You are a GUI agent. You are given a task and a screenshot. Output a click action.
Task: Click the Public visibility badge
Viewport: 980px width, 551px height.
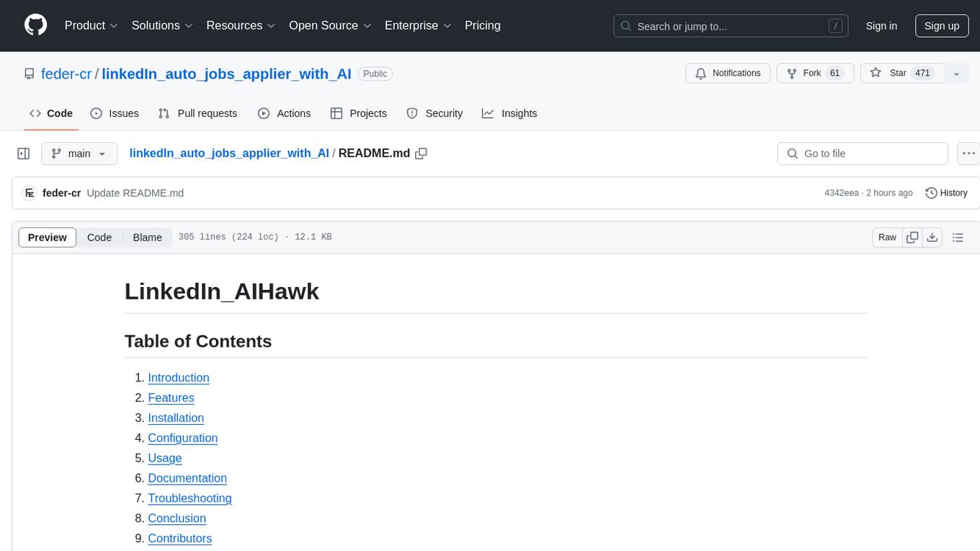[375, 74]
